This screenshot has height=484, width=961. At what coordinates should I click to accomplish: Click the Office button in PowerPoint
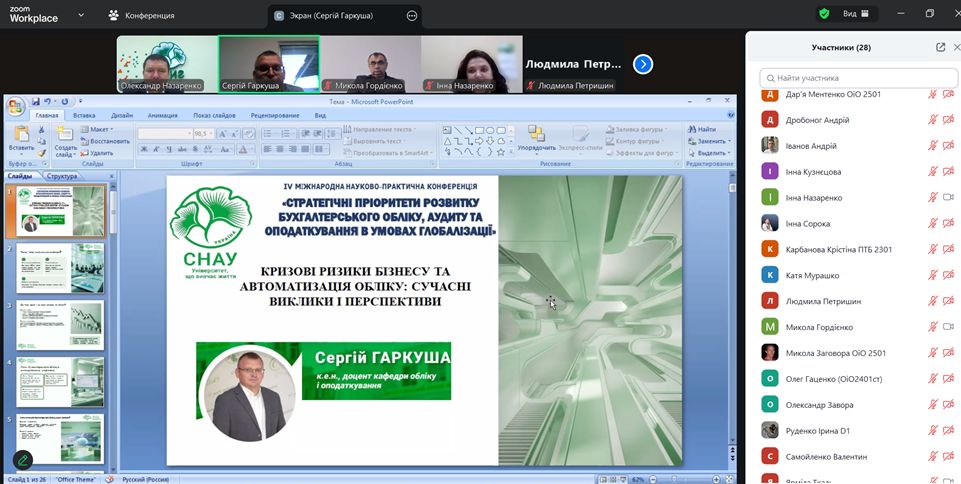pyautogui.click(x=16, y=107)
